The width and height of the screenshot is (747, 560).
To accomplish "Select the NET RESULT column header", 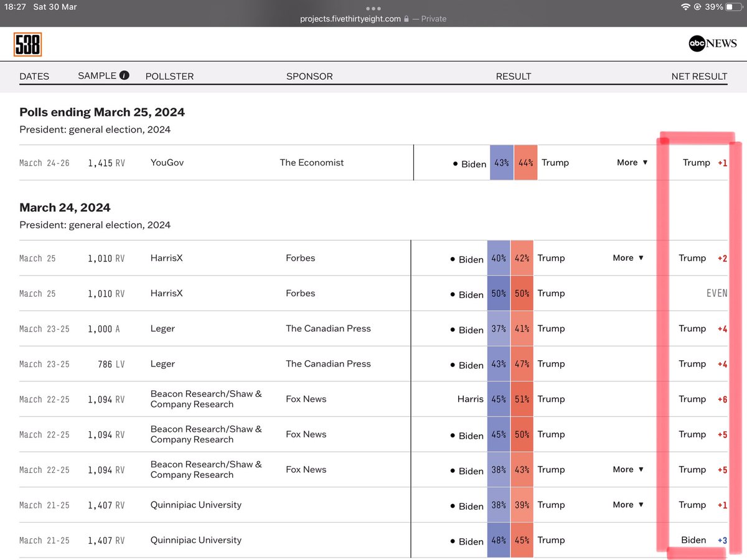I will click(x=699, y=76).
